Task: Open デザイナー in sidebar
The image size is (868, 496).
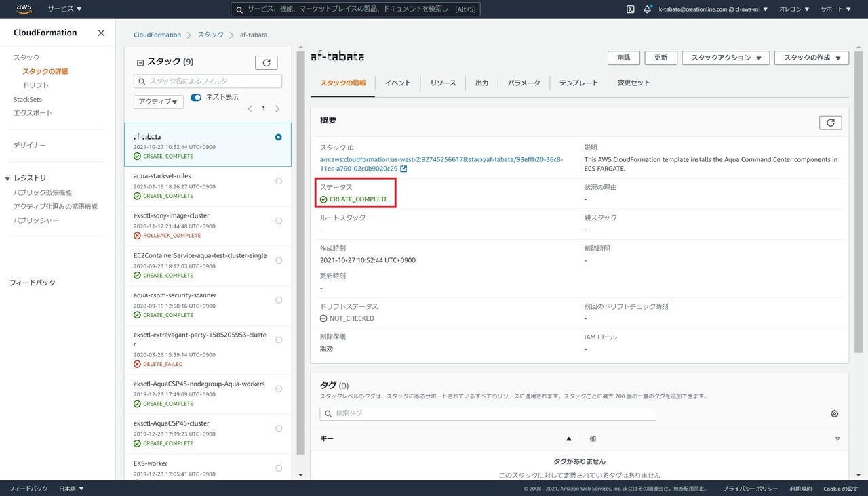Action: coord(30,145)
